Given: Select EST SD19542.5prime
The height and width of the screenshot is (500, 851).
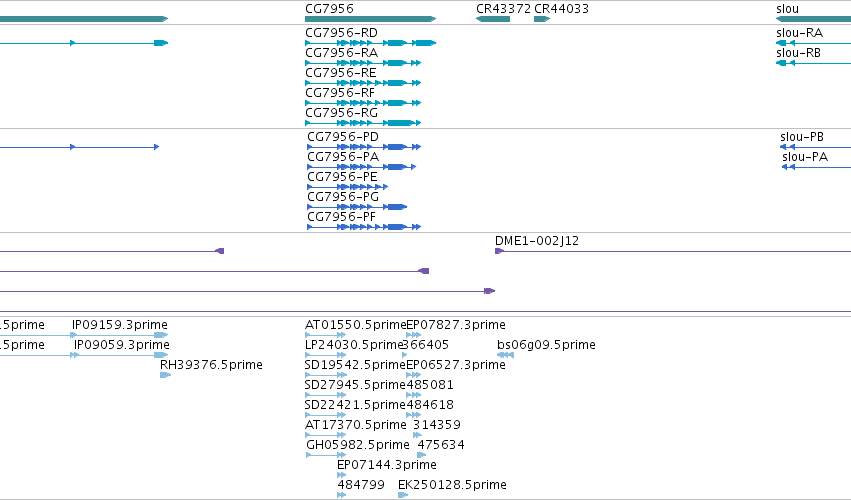Looking at the screenshot, I should coord(326,375).
